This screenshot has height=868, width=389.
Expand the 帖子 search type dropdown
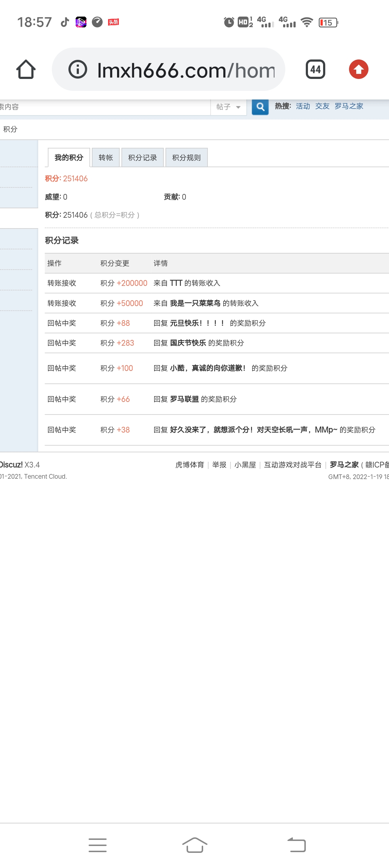[228, 107]
